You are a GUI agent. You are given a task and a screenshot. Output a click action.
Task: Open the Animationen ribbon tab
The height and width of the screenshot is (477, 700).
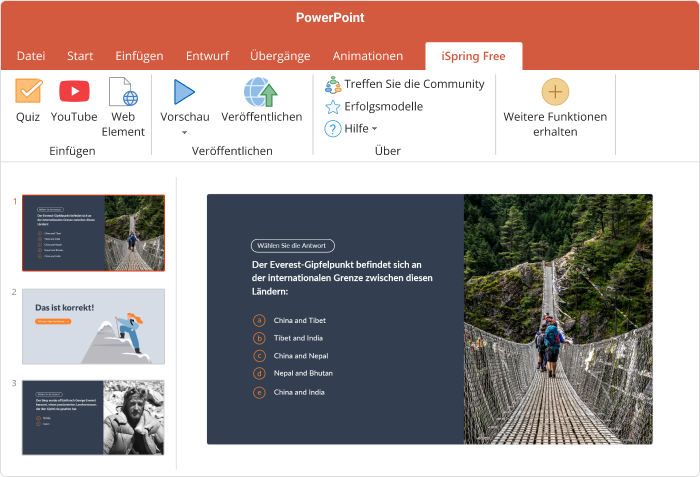[x=367, y=56]
